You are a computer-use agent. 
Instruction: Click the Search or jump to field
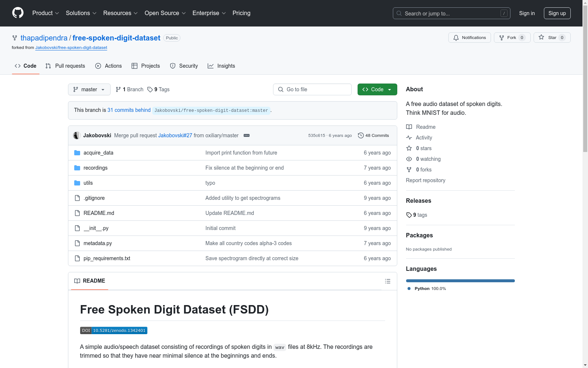[x=452, y=13]
